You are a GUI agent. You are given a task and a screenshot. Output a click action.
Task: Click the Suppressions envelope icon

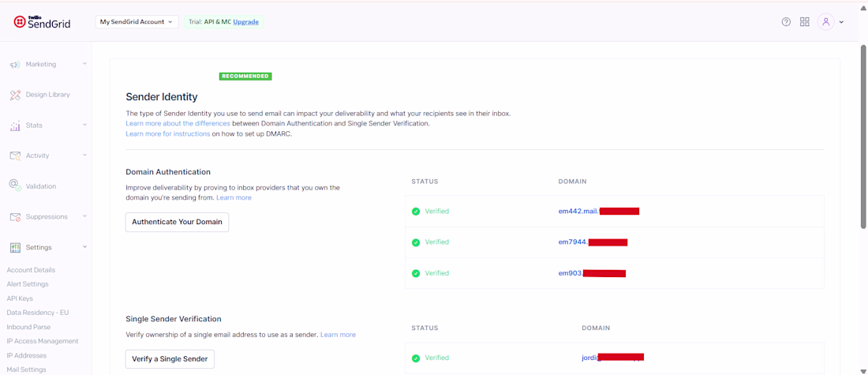(16, 217)
